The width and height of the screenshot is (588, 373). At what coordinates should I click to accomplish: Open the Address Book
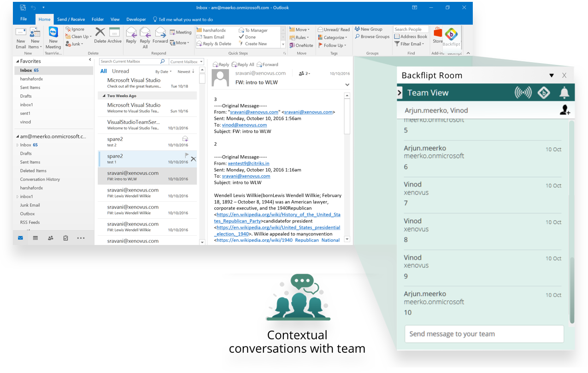click(x=411, y=37)
